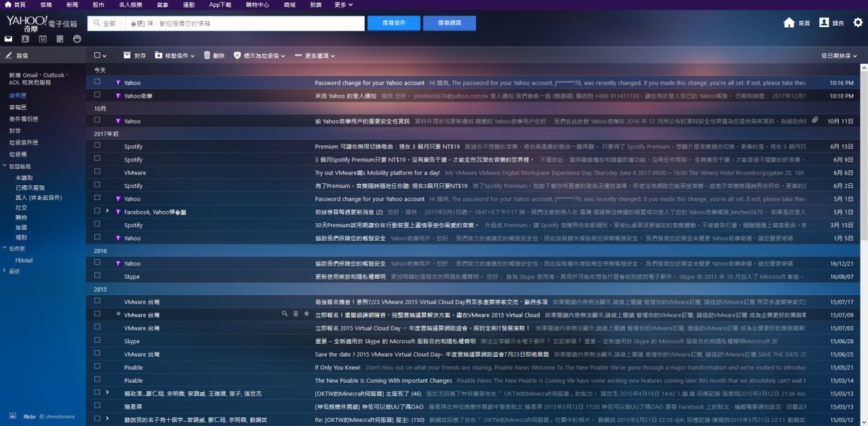Expand the Facebook, Yahoo conversation thread arrow
868x426 pixels.
click(107, 211)
